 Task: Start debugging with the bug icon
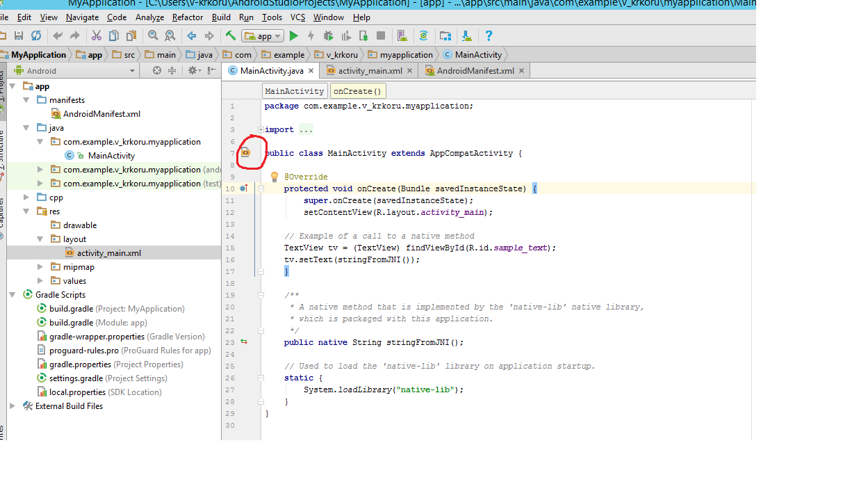tap(328, 35)
